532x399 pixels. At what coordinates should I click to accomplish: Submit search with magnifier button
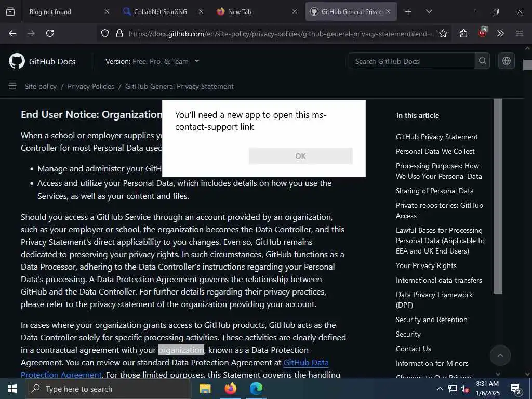tap(482, 61)
